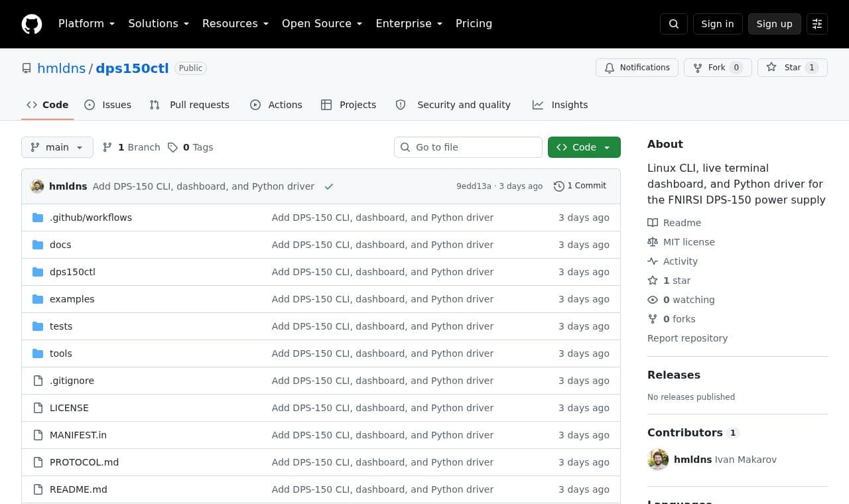The height and width of the screenshot is (504, 849).
Task: Fork the repository
Action: pyautogui.click(x=718, y=68)
